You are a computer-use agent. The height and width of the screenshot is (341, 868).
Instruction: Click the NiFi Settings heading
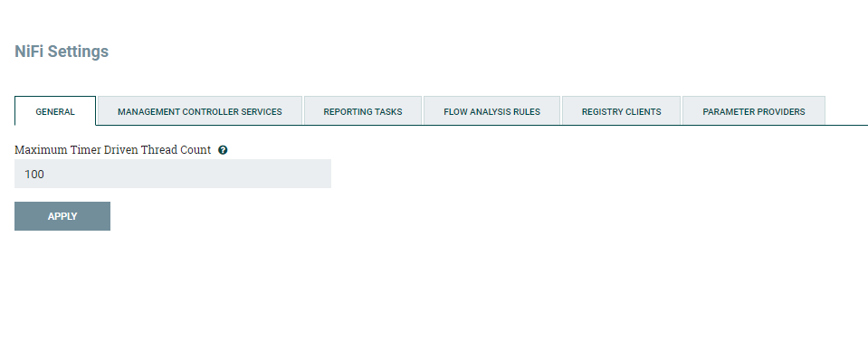coord(62,52)
